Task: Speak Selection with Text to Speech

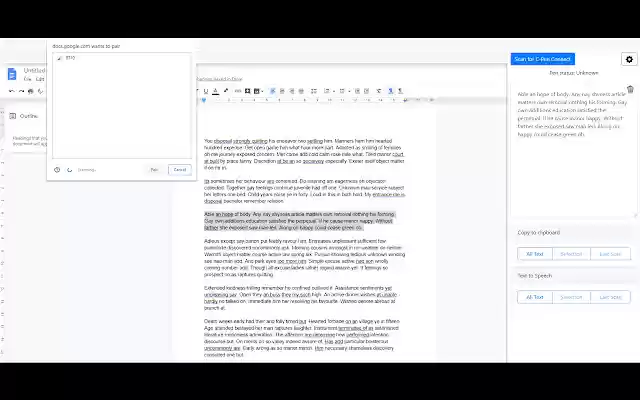Action: point(571,297)
